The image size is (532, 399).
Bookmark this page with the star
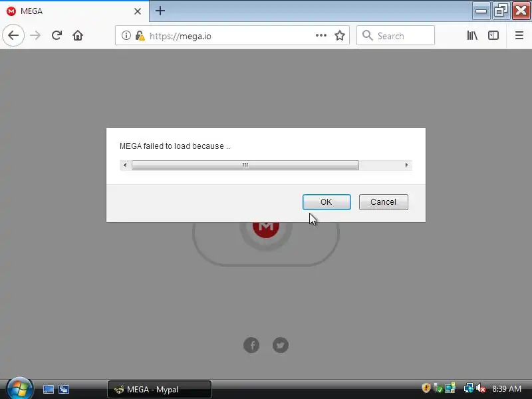point(340,35)
